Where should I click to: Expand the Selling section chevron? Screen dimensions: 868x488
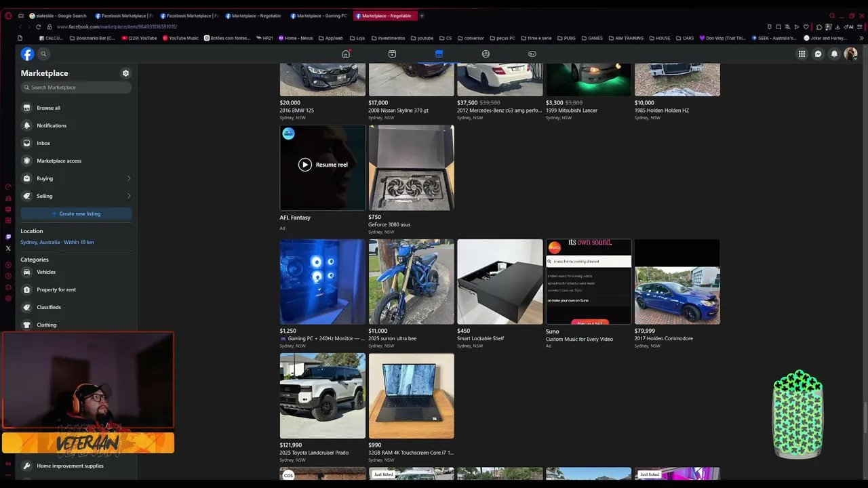(129, 196)
